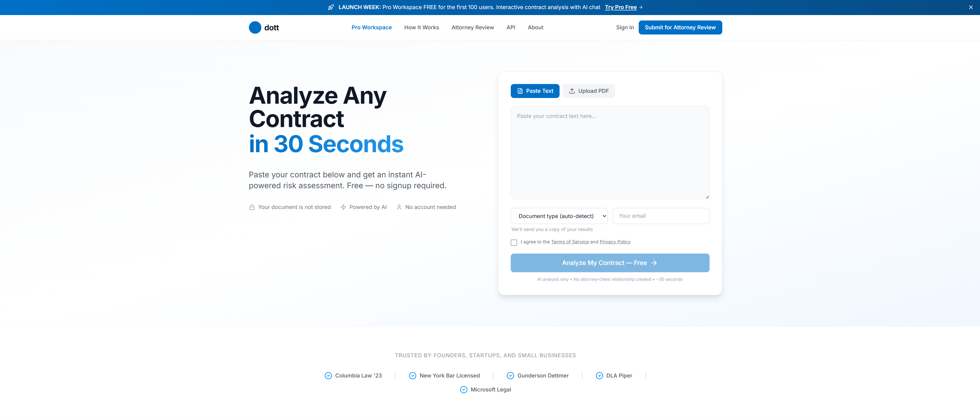The image size is (980, 420).
Task: Dismiss the launch week banner
Action: coord(970,7)
